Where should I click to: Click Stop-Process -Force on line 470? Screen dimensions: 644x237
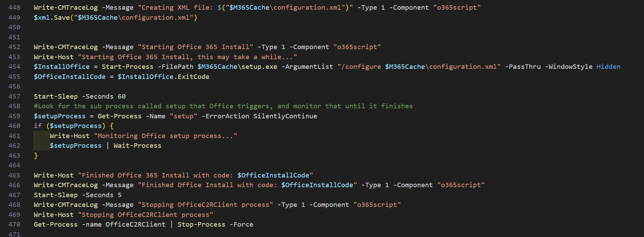point(215,225)
